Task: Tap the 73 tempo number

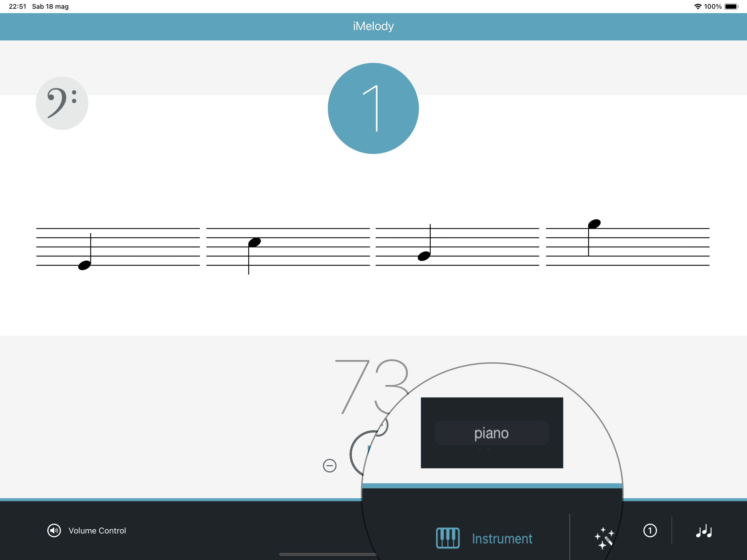Action: pos(372,387)
